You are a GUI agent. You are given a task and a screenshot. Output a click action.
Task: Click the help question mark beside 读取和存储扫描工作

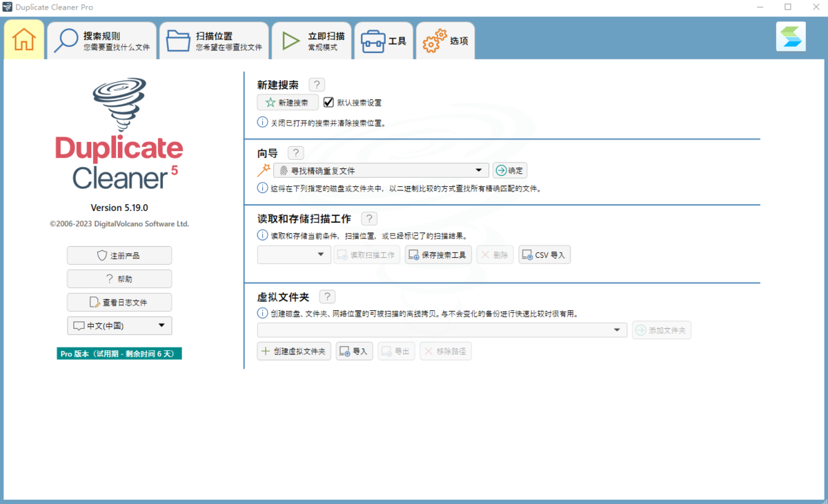pos(369,219)
